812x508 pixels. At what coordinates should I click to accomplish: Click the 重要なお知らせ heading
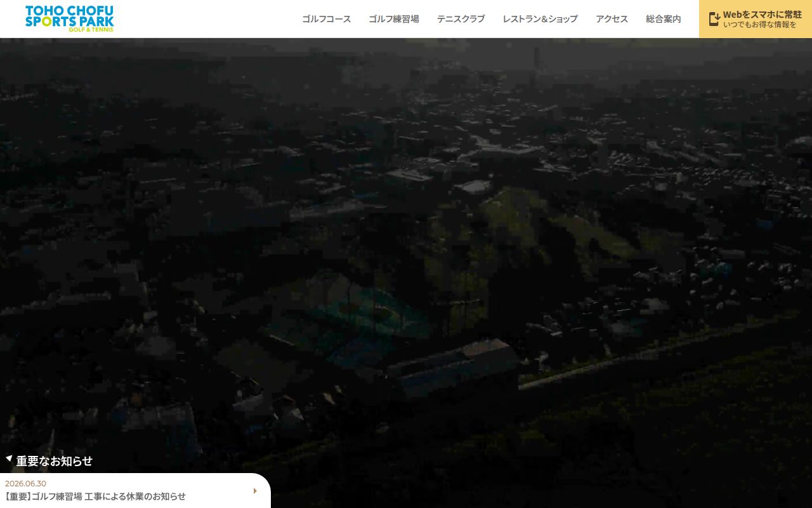click(x=55, y=461)
